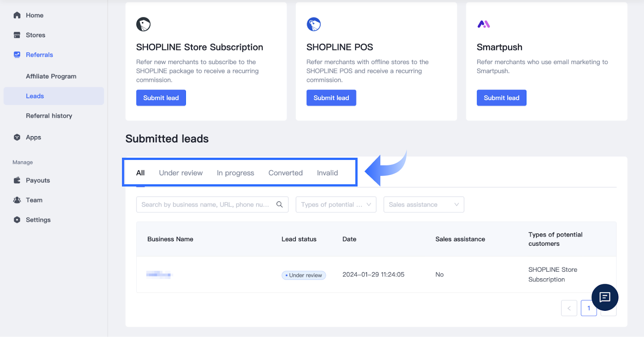This screenshot has width=644, height=337.
Task: Switch to the Under review tab
Action: coord(181,173)
